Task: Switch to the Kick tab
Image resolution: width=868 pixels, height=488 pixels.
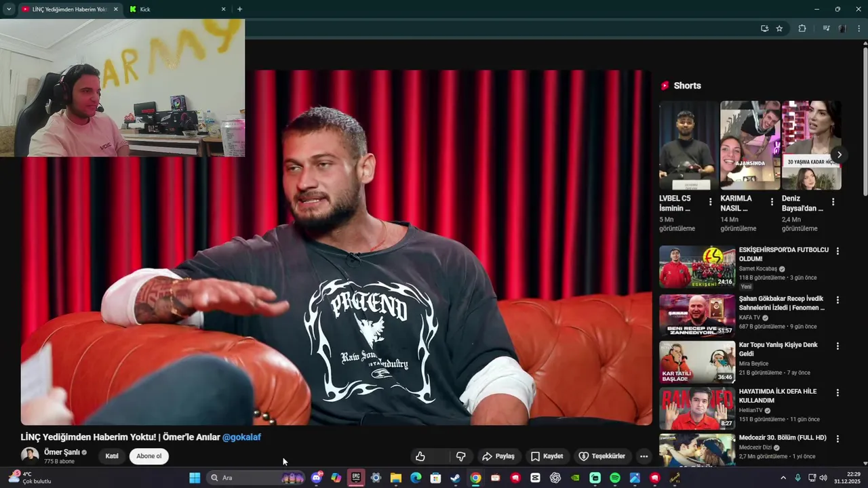Action: (x=178, y=9)
